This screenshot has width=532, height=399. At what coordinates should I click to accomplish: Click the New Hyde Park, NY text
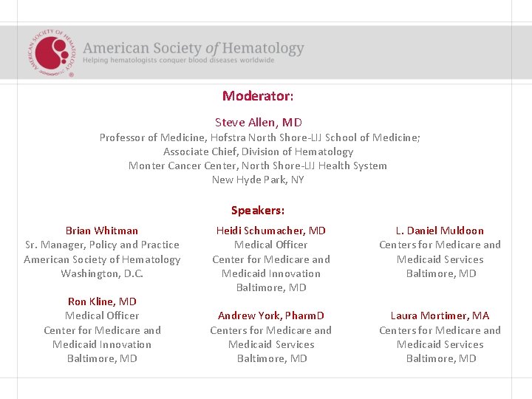tap(258, 180)
